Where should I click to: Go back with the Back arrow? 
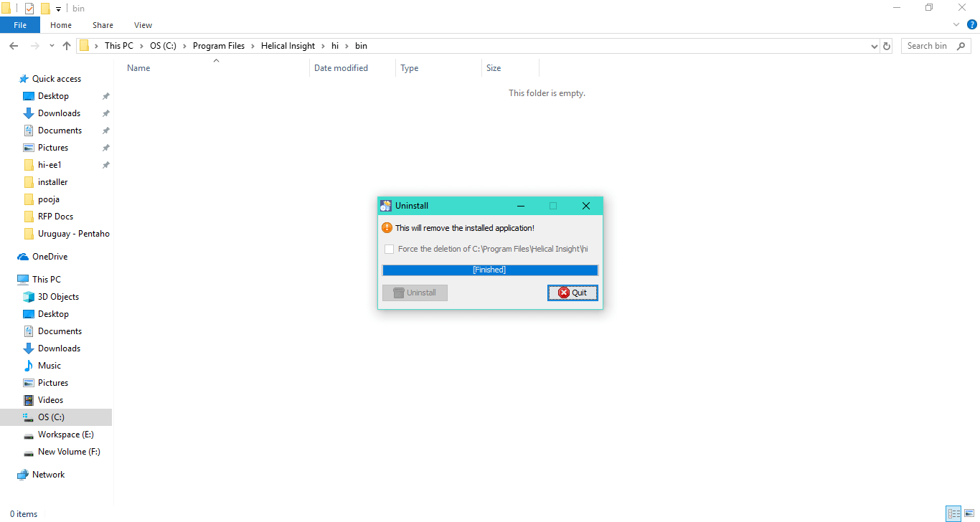(x=14, y=46)
